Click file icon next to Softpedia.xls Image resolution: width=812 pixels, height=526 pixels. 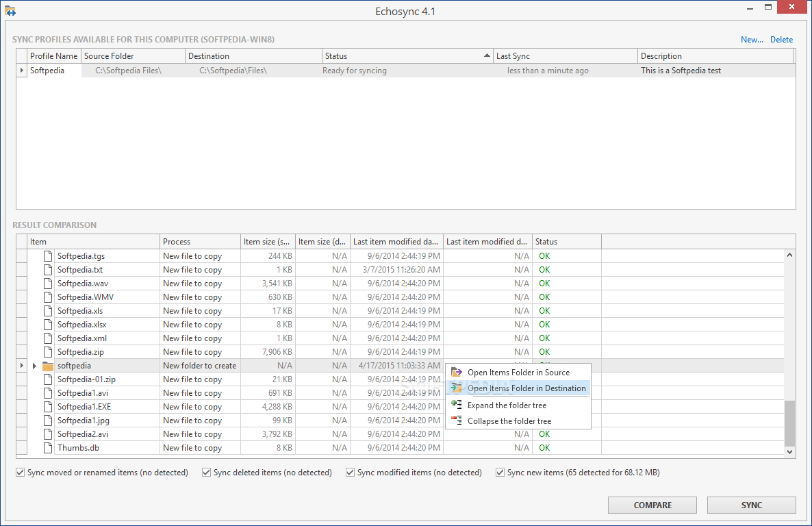[48, 311]
